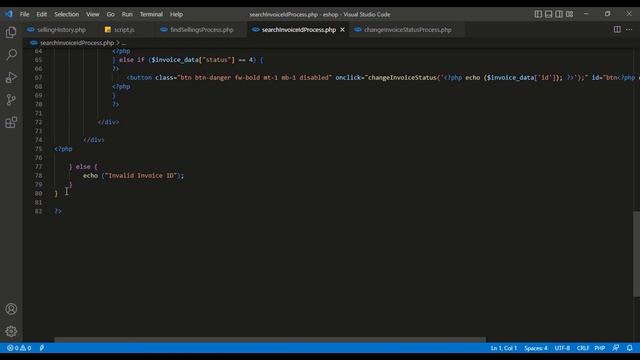The height and width of the screenshot is (360, 640).
Task: Open the Selection menu
Action: tap(67, 14)
